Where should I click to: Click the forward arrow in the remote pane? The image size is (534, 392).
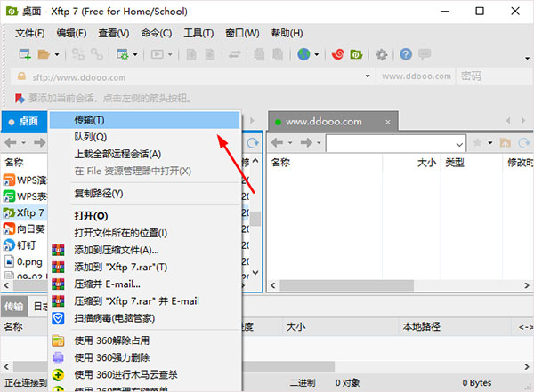(x=306, y=142)
